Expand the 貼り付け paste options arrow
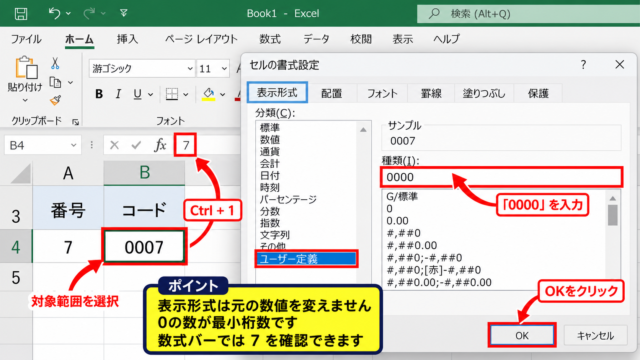The width and height of the screenshot is (640, 360). click(x=25, y=100)
